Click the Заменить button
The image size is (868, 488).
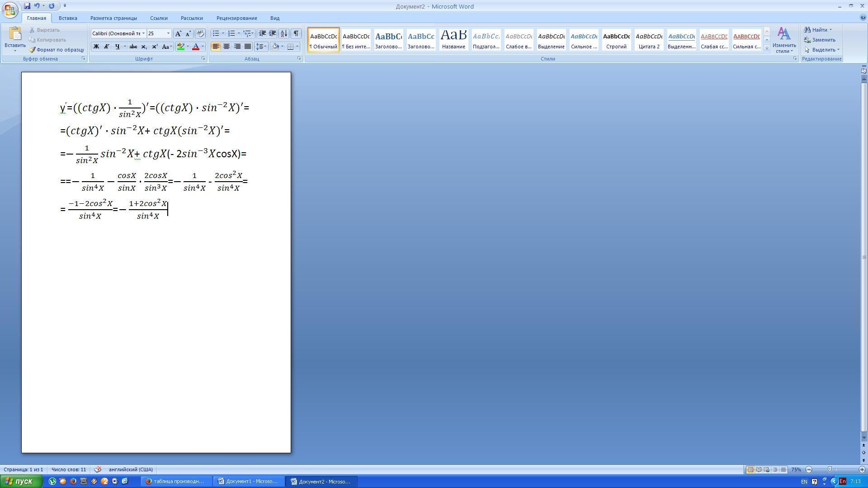tap(820, 40)
